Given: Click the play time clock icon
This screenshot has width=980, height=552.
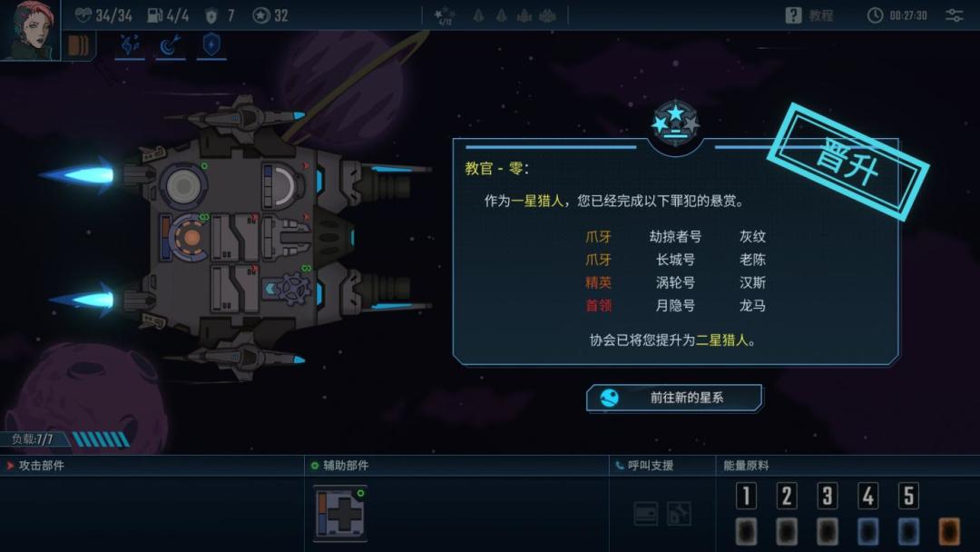Looking at the screenshot, I should (x=875, y=15).
